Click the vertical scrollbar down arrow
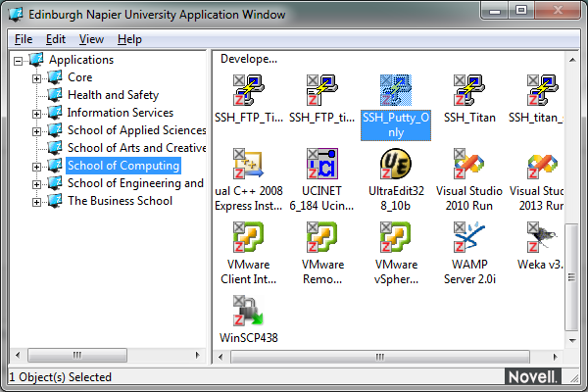The height and width of the screenshot is (392, 588). pos(572,355)
